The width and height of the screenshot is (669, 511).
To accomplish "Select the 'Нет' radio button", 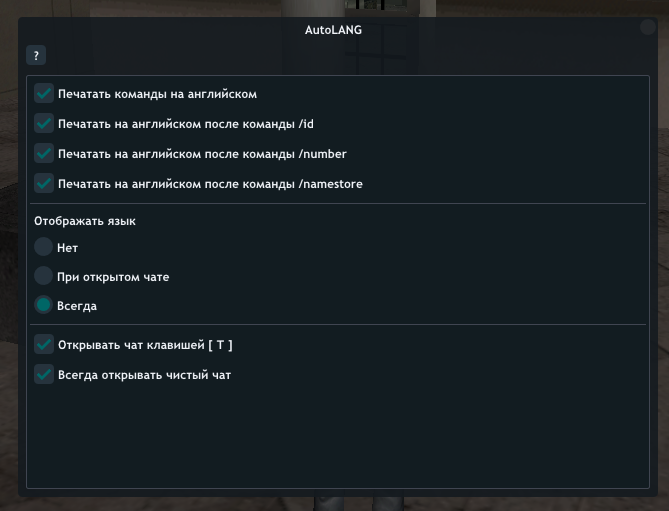I will point(43,247).
